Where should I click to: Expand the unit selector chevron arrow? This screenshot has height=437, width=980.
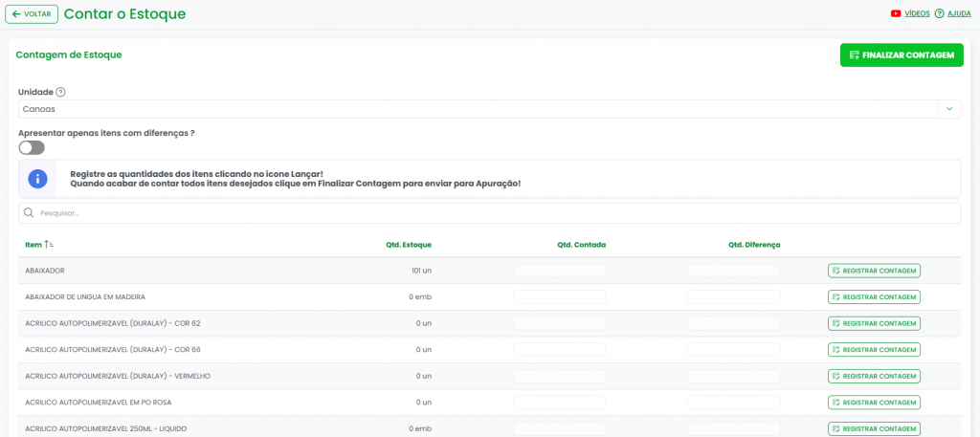click(x=948, y=109)
